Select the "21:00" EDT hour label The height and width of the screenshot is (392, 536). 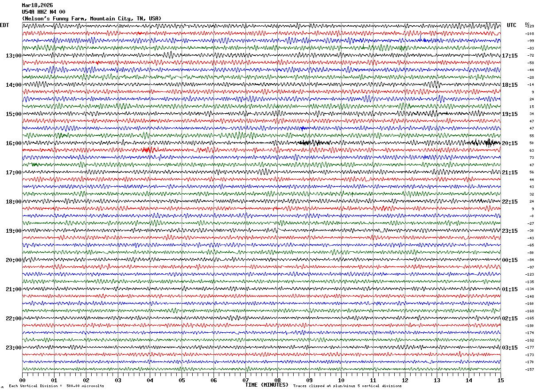14,289
